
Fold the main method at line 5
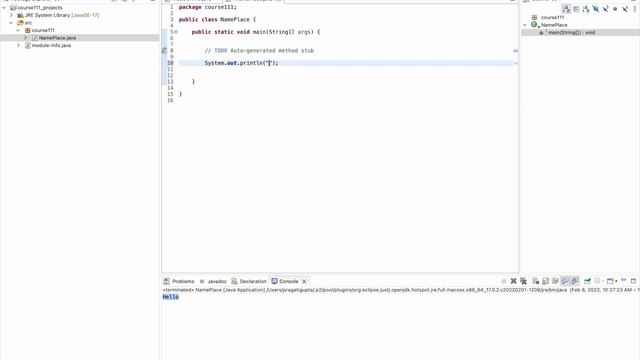tap(176, 32)
